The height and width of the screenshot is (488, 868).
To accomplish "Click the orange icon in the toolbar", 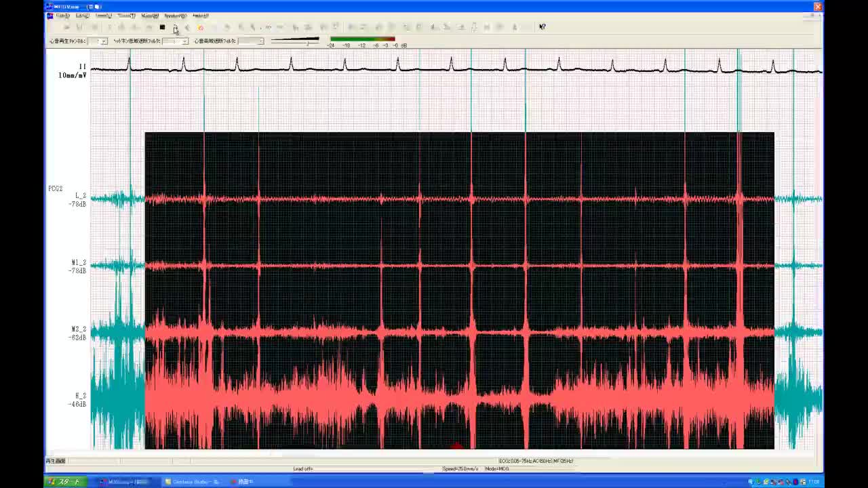I will pyautogui.click(x=201, y=27).
